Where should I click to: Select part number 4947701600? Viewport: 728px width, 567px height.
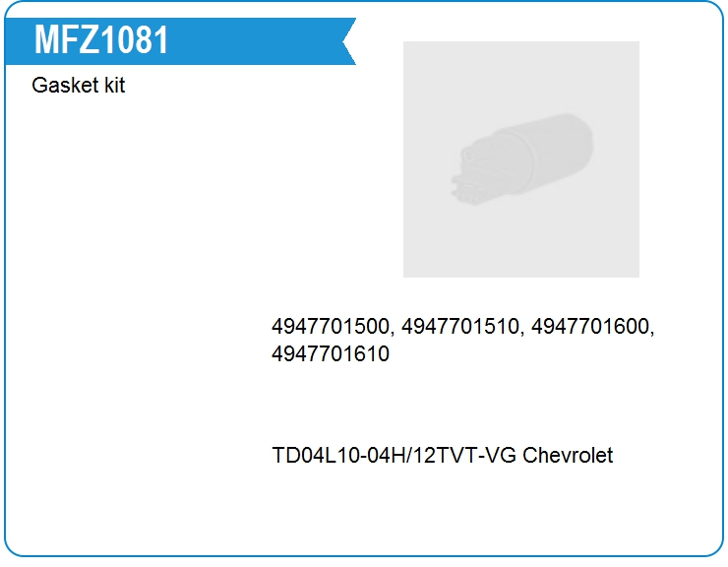coord(590,326)
